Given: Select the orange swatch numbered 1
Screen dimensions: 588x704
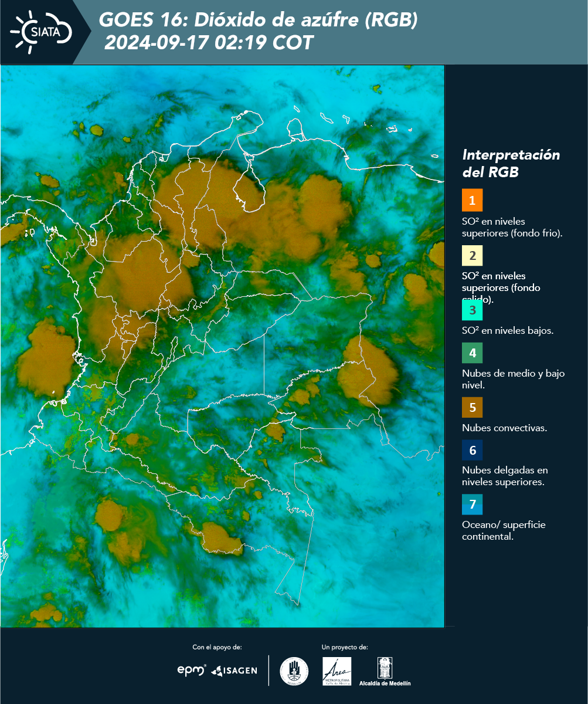Looking at the screenshot, I should [472, 200].
